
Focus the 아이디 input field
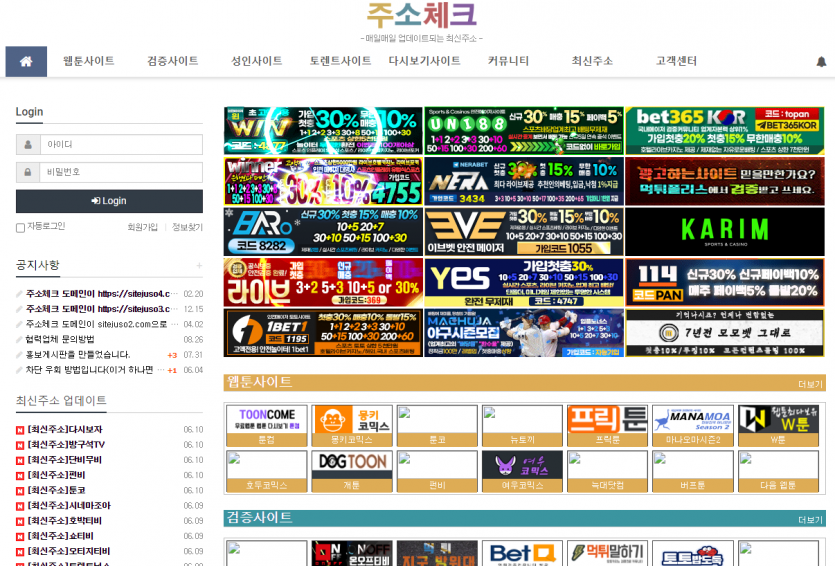[x=121, y=144]
